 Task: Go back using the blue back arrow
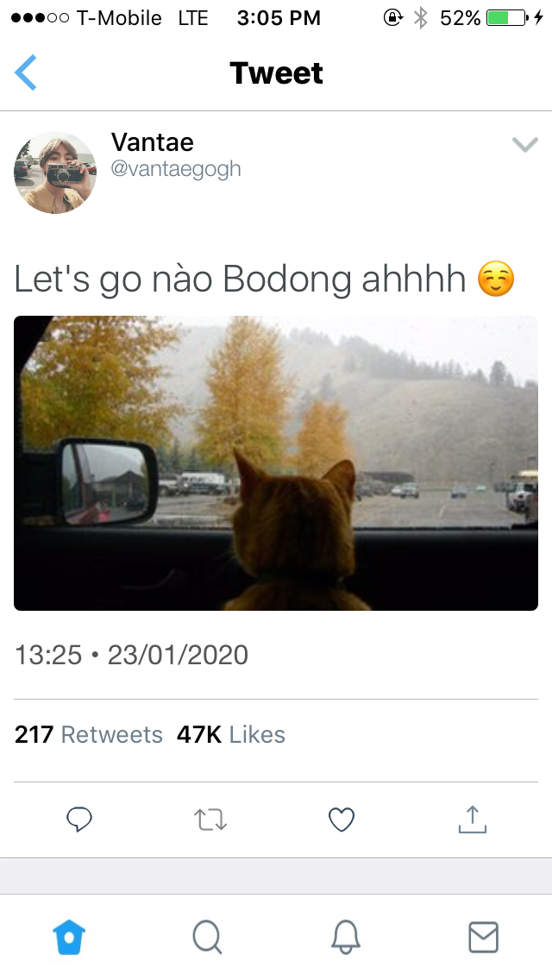[26, 72]
